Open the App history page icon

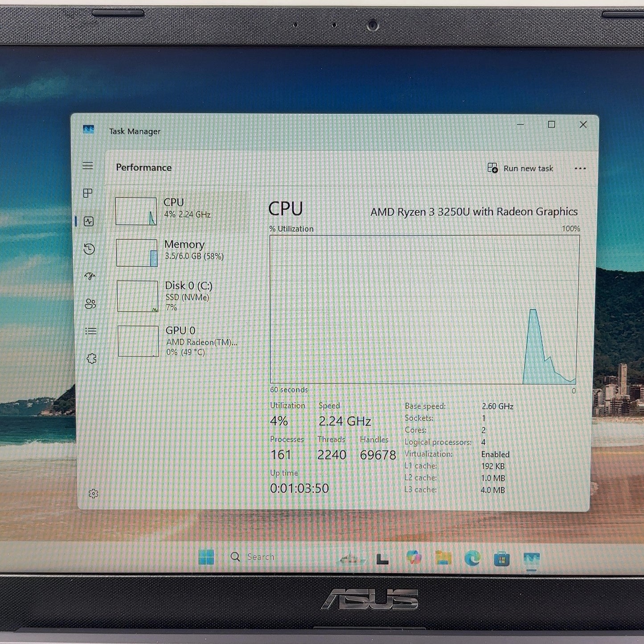click(89, 249)
